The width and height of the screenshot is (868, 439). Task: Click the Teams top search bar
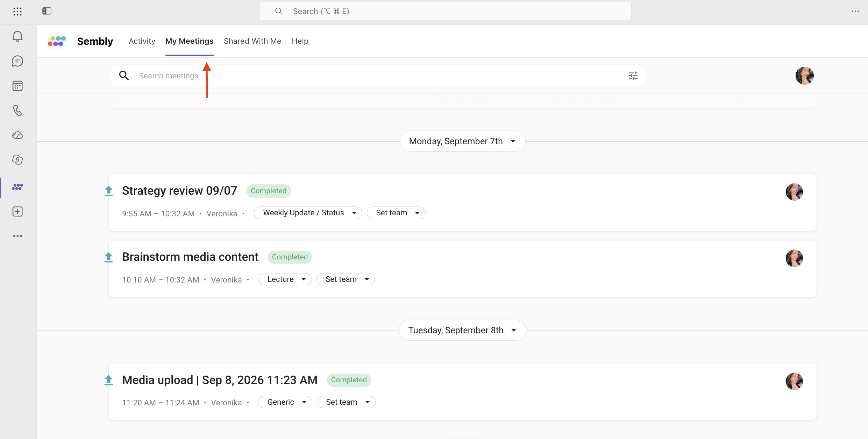[x=445, y=11]
